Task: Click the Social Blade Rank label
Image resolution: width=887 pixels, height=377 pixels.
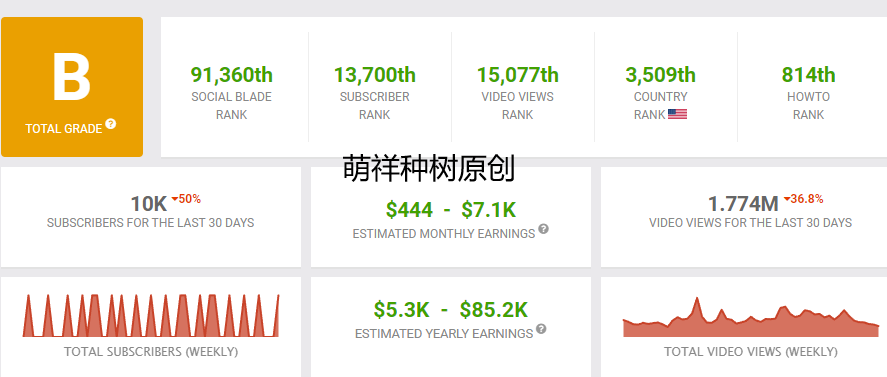Action: [231, 106]
